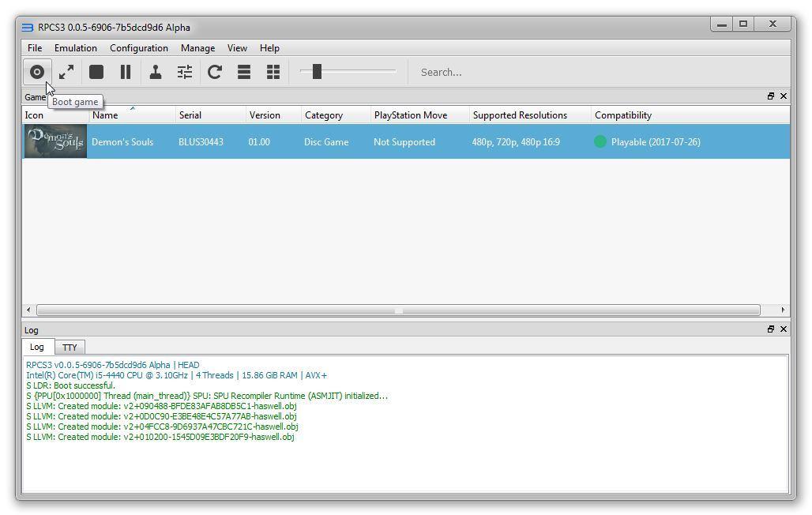Screen dimensions: 812x515
Task: Click the horizontal scrollbar left arrow
Action: (28, 310)
